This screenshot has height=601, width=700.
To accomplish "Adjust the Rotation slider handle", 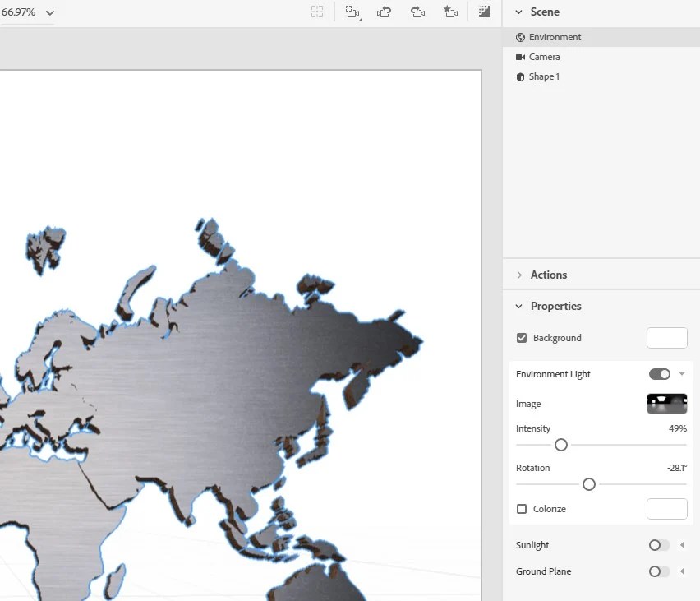I will point(589,484).
